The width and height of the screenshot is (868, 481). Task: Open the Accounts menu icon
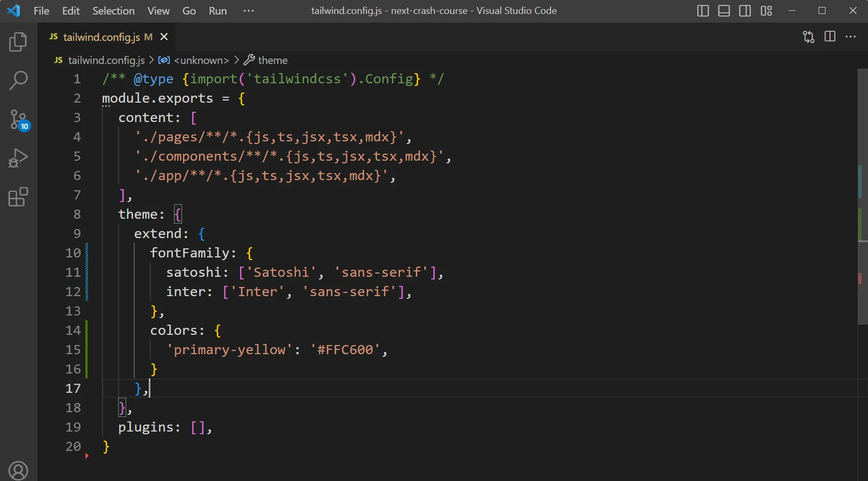click(x=18, y=471)
